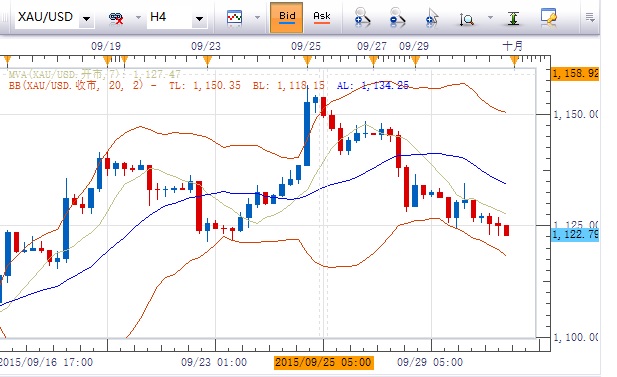Click the orange marker below 09/27
Screen dimensions: 617x377
coord(373,61)
